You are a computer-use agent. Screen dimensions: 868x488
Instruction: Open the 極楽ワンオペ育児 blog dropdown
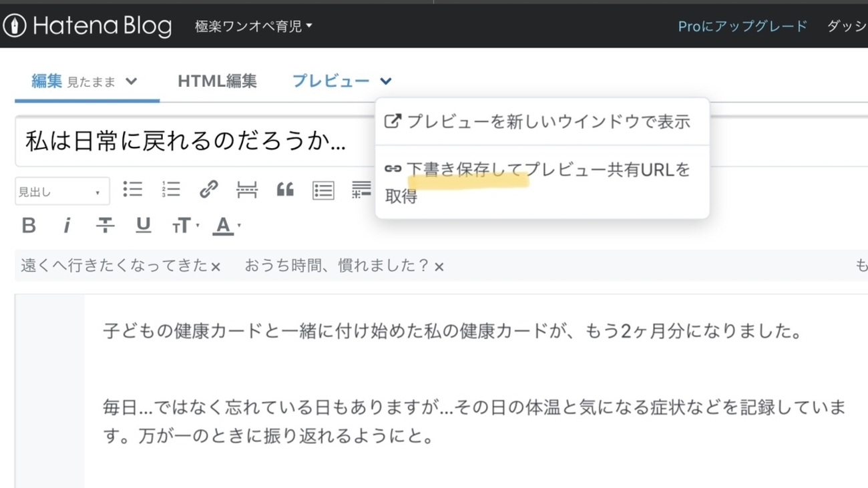[x=254, y=27]
